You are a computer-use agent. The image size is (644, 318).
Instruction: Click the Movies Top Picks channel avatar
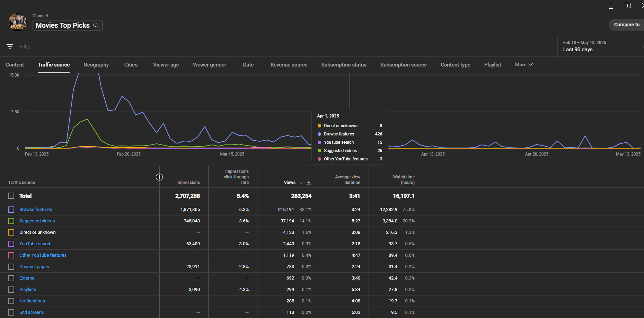click(x=17, y=22)
